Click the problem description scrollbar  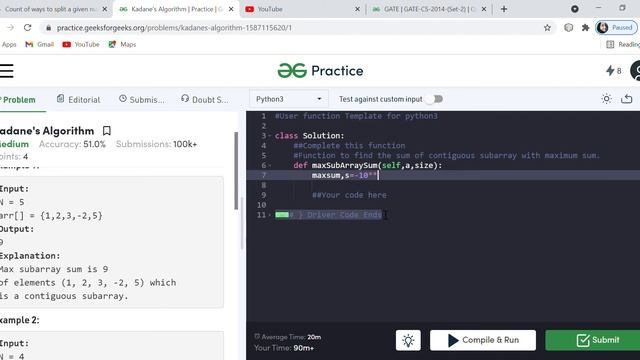pos(236,171)
